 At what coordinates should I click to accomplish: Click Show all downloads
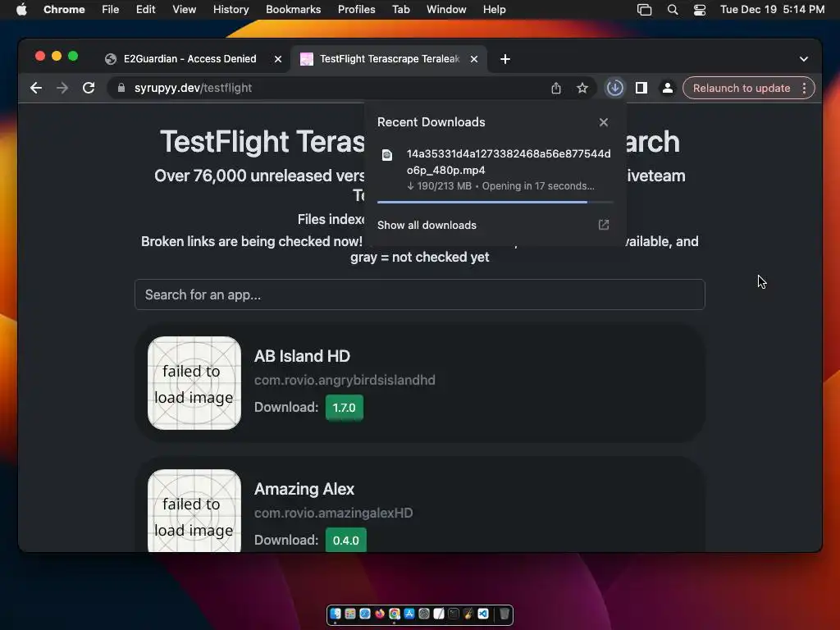[x=427, y=225]
